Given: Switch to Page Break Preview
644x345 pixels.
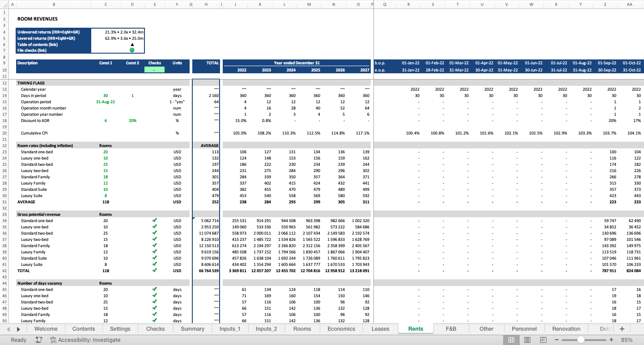Looking at the screenshot, I should coord(543,340).
